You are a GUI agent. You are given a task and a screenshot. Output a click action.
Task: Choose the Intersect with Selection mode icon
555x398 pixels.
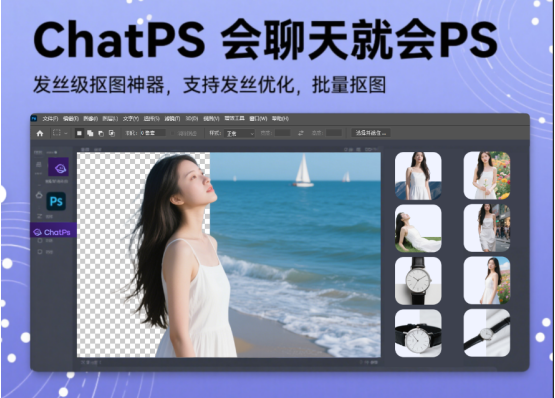tap(112, 133)
